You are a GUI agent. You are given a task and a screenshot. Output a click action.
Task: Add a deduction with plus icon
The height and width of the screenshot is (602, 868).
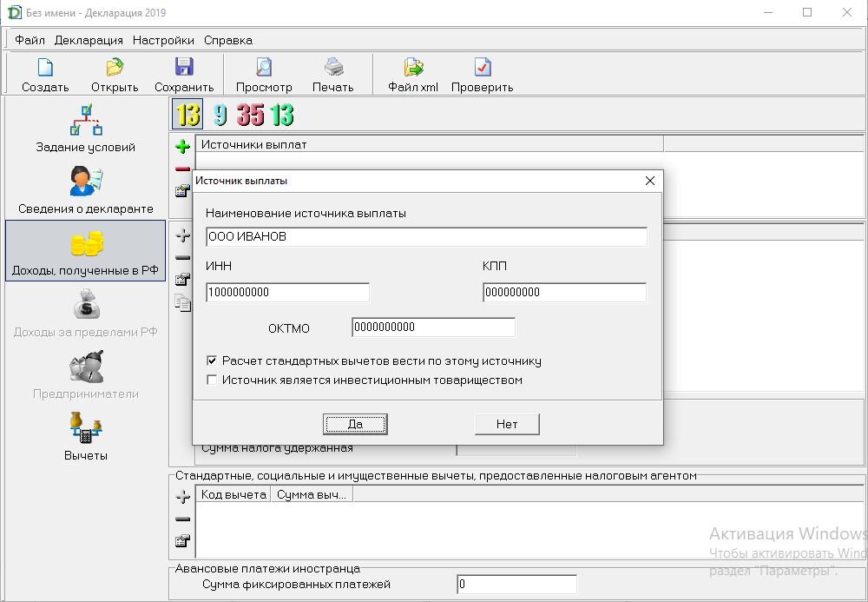click(x=182, y=497)
